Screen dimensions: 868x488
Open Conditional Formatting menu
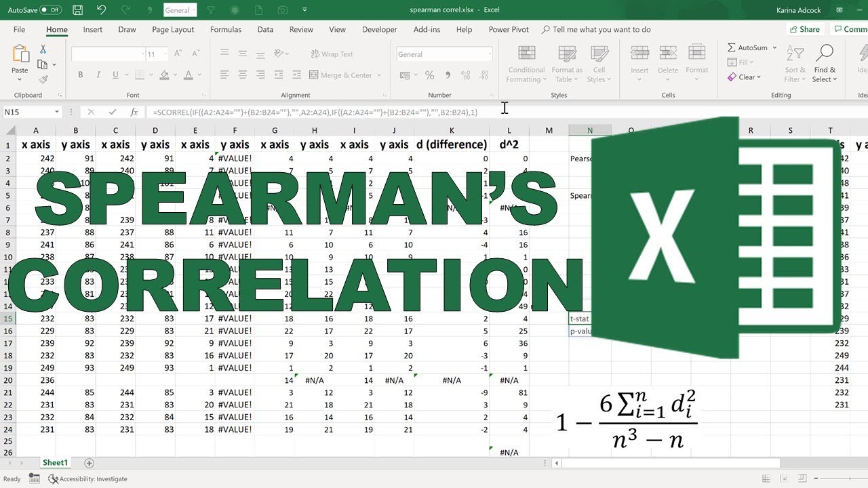click(x=526, y=64)
